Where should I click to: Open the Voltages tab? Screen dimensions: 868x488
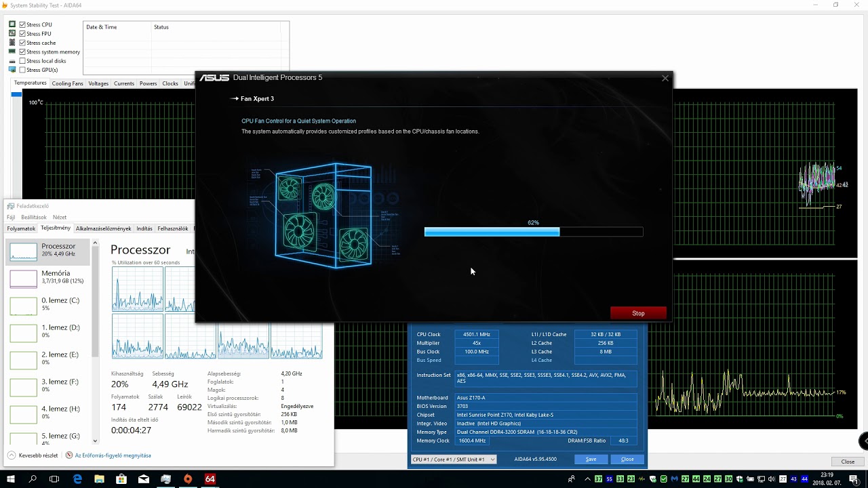click(x=98, y=83)
